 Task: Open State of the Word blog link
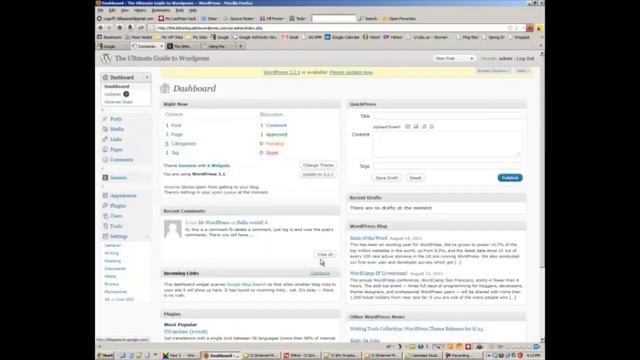coord(368,238)
